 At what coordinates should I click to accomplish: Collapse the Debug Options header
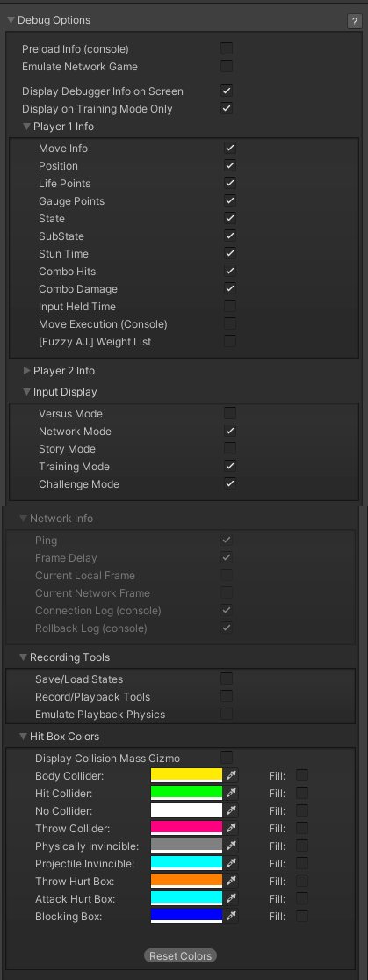[11, 20]
